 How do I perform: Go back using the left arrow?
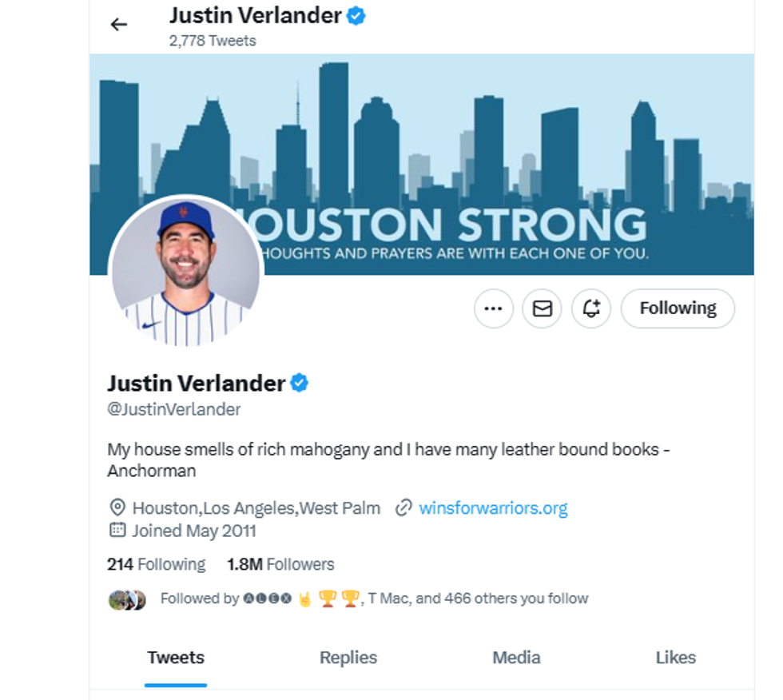(x=119, y=25)
